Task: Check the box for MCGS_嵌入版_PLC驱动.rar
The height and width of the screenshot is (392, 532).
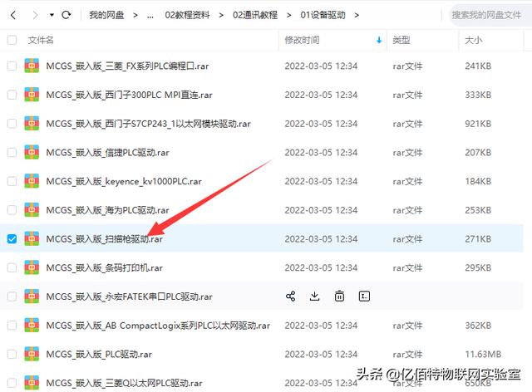Action: [12, 354]
